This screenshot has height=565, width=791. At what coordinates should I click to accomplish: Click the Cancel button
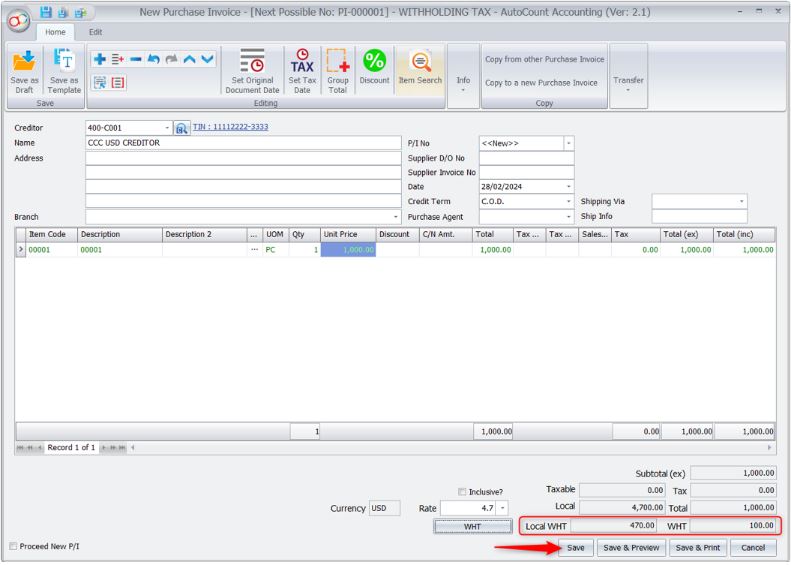(x=753, y=548)
